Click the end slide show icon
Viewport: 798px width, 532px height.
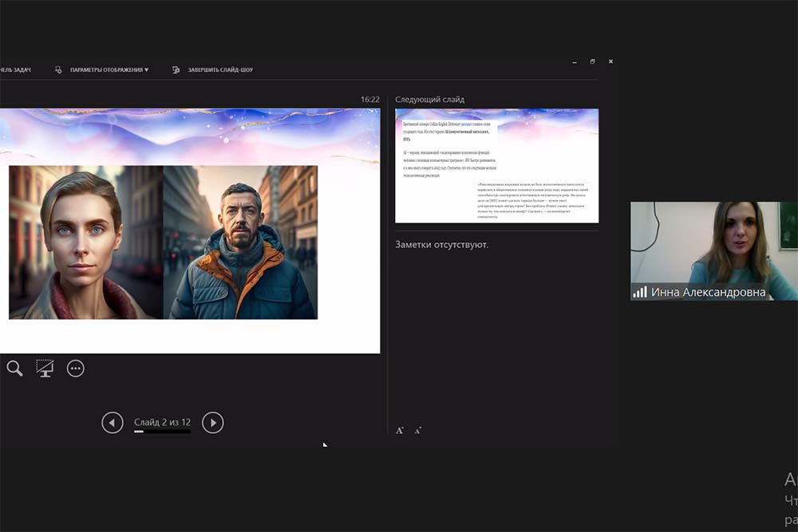pos(176,70)
